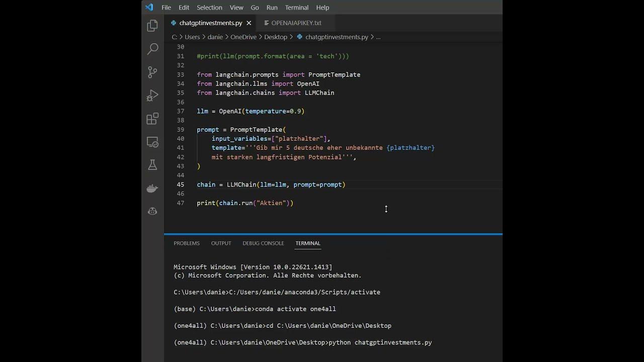Open the Terminal menu
Image resolution: width=644 pixels, height=362 pixels.
click(x=297, y=8)
